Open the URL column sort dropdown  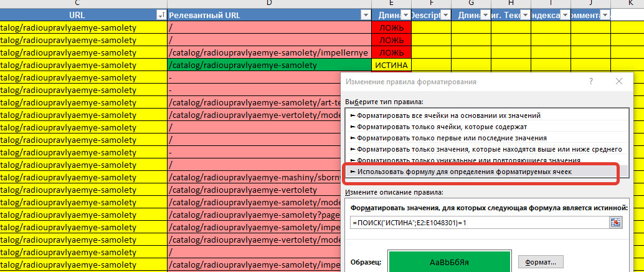click(x=161, y=15)
